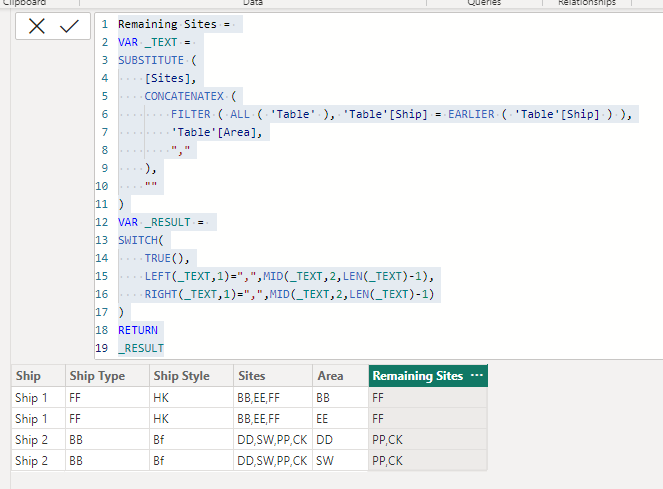Click the _RESULT text on line 19
This screenshot has height=489, width=663.
[141, 349]
